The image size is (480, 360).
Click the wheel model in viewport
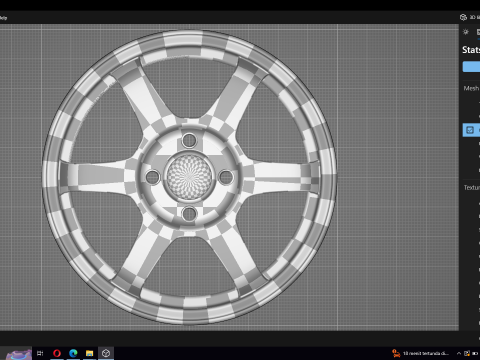point(189,177)
